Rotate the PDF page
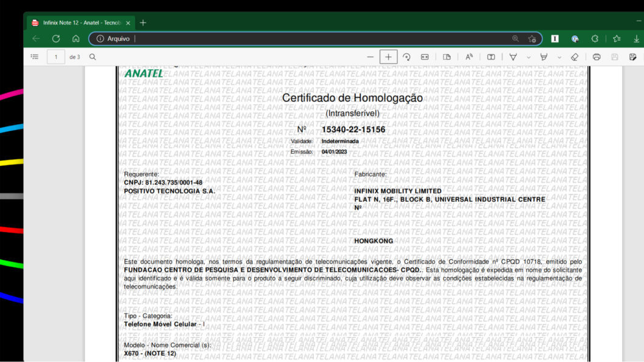This screenshot has height=362, width=644. click(x=406, y=57)
